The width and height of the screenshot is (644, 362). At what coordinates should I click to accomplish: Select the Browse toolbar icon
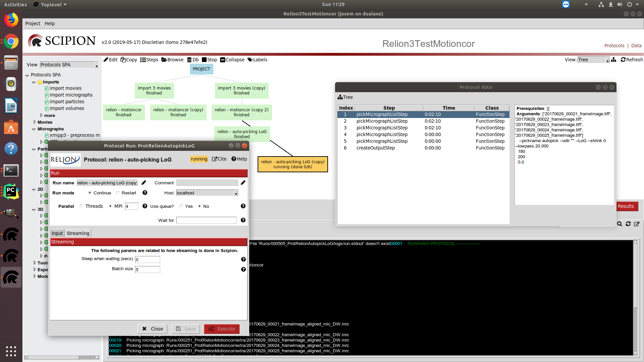[172, 60]
